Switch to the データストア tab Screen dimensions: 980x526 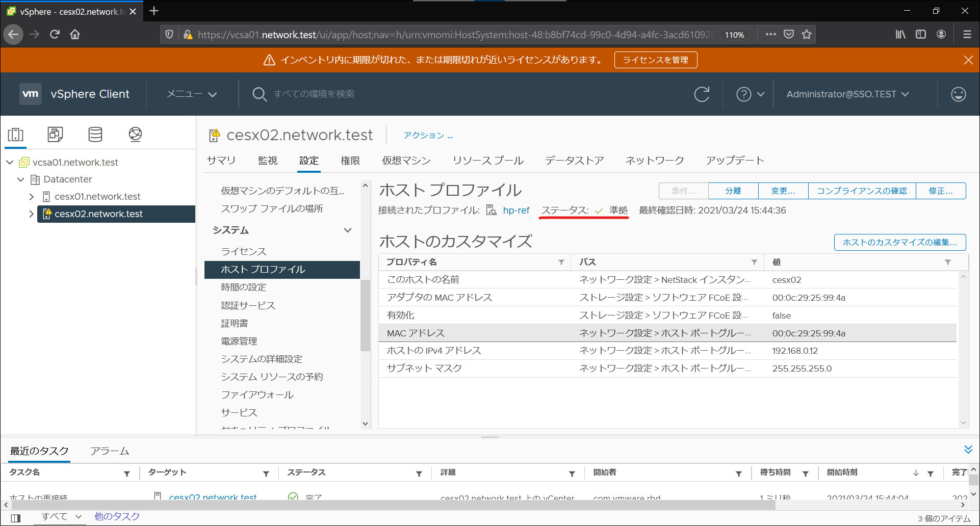575,161
